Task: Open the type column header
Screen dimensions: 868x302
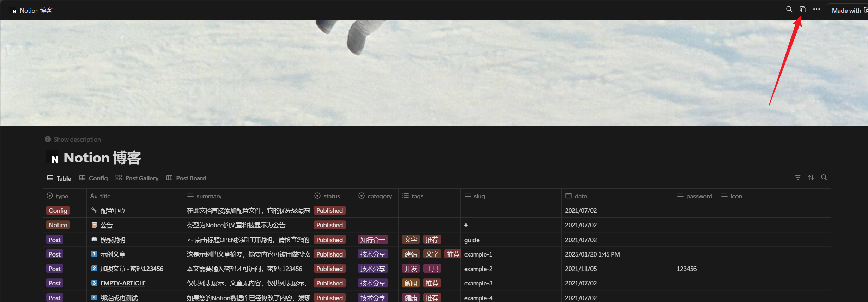Action: coord(65,196)
